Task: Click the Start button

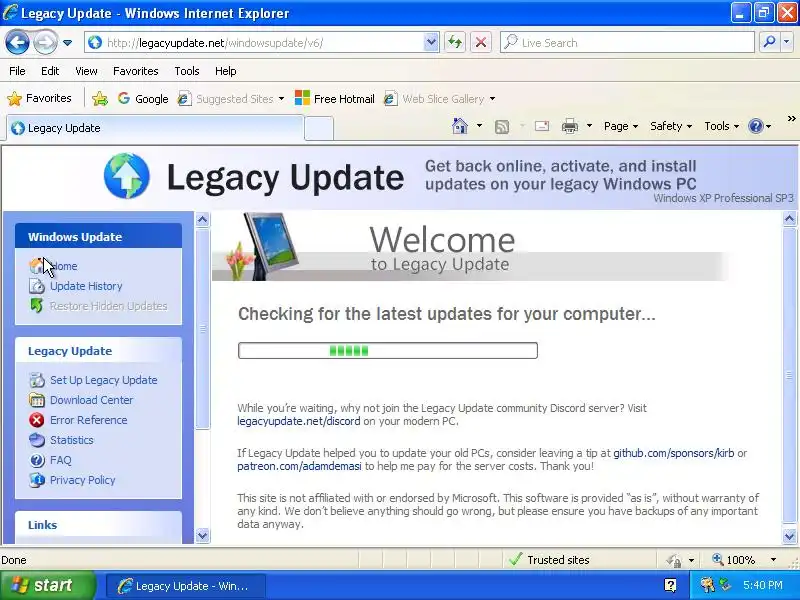Action: 47,585
